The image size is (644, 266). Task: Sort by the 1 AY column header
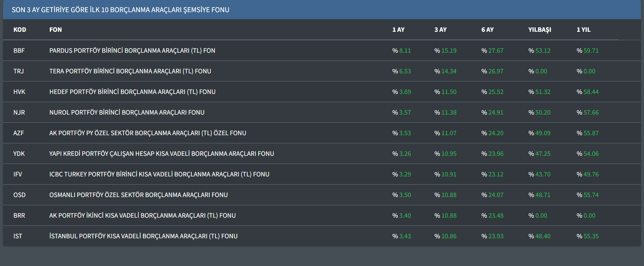tap(398, 30)
